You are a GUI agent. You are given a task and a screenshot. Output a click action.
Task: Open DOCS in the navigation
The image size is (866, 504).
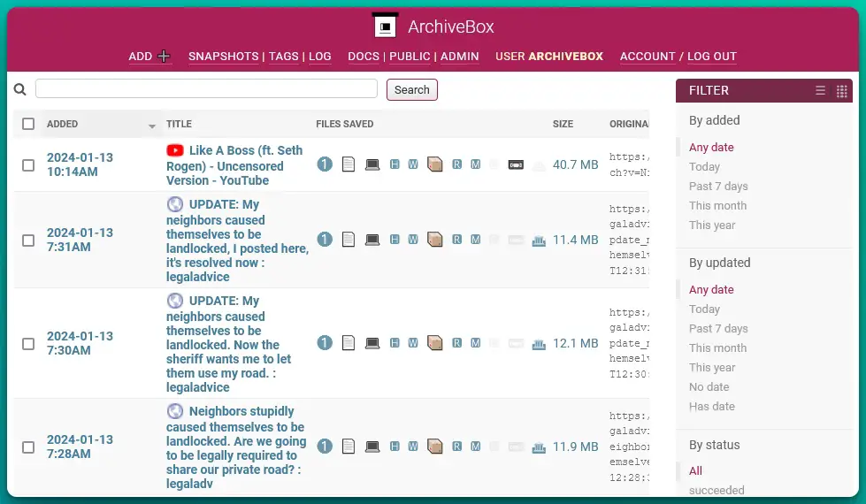pyautogui.click(x=364, y=57)
